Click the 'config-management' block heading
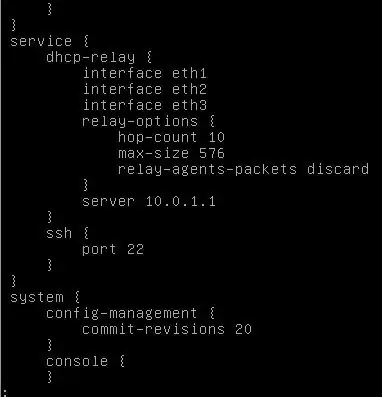The width and height of the screenshot is (382, 397). [x=122, y=314]
